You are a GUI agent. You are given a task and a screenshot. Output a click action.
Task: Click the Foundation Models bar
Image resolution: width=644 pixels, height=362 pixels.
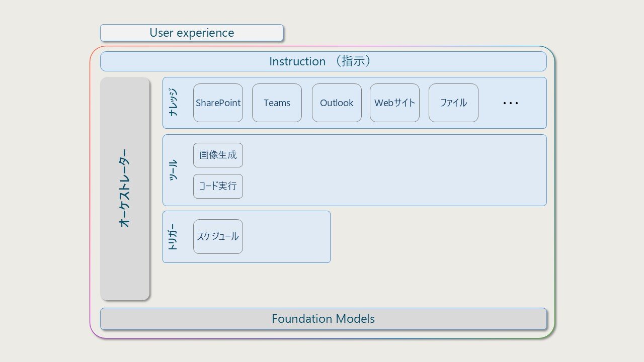coord(323,319)
